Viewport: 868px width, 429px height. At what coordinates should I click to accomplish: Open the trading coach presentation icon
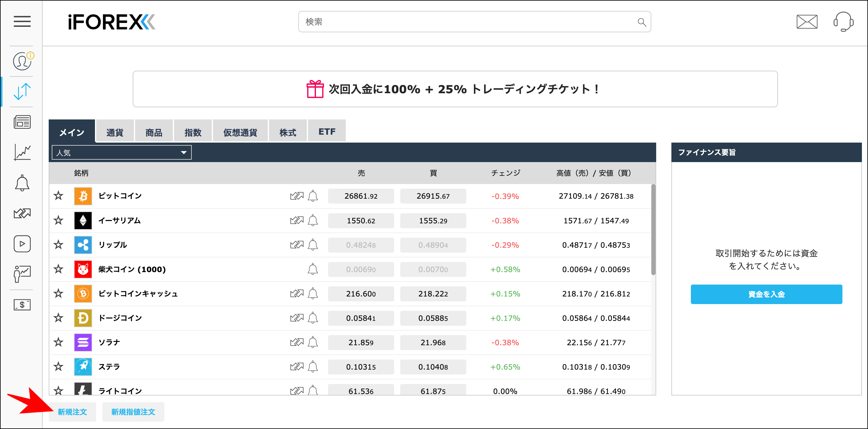(22, 274)
